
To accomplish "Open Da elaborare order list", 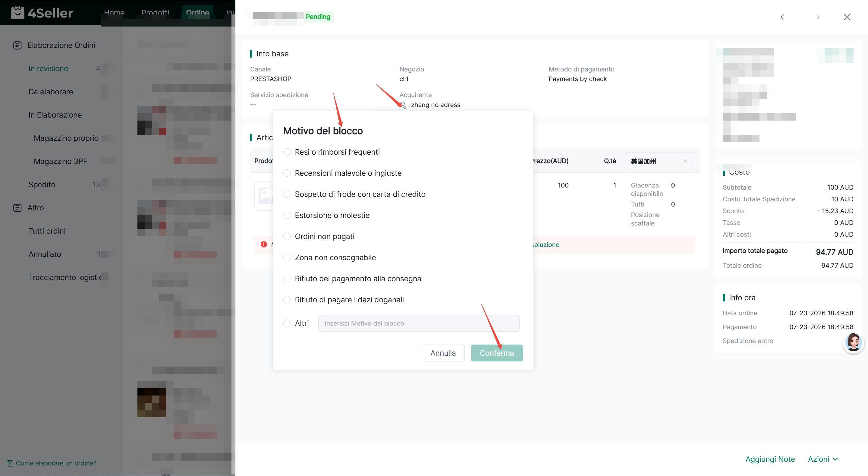I will pyautogui.click(x=51, y=92).
